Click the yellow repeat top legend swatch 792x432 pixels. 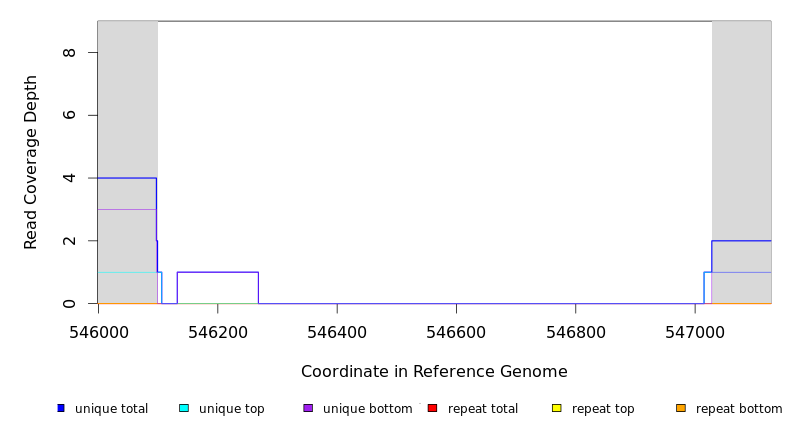coord(556,408)
